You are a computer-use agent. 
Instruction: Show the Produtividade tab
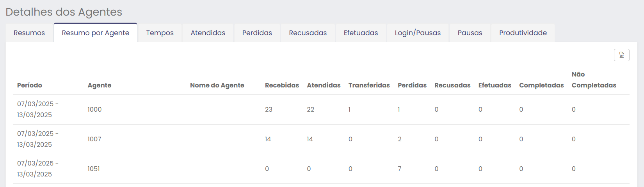pos(523,33)
